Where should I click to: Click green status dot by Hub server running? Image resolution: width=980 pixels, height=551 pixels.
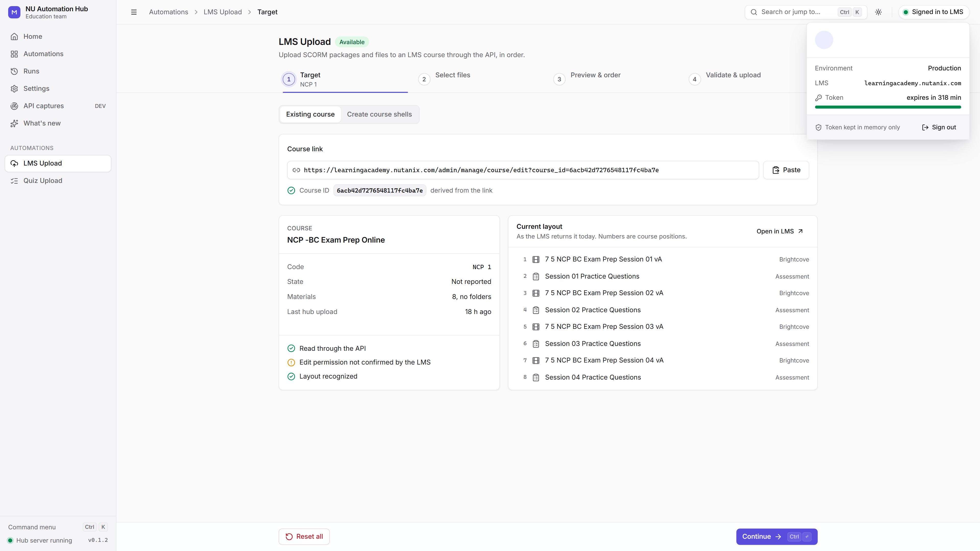click(x=10, y=540)
